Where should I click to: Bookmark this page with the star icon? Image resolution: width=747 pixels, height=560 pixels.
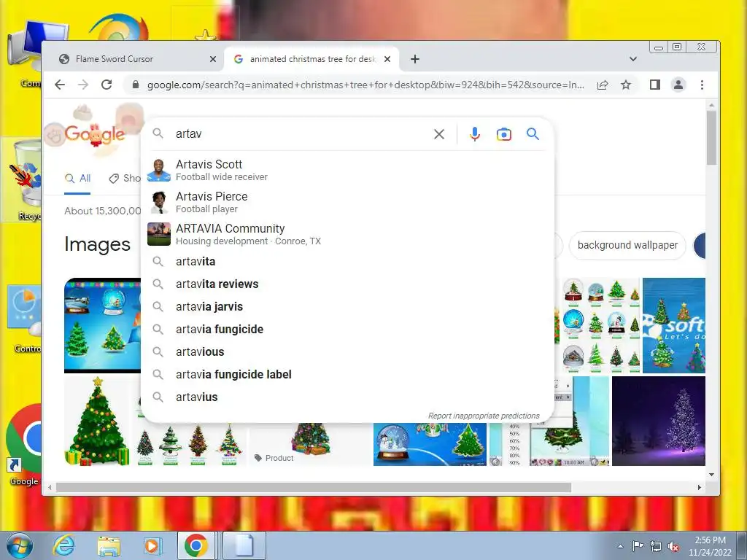coord(626,85)
